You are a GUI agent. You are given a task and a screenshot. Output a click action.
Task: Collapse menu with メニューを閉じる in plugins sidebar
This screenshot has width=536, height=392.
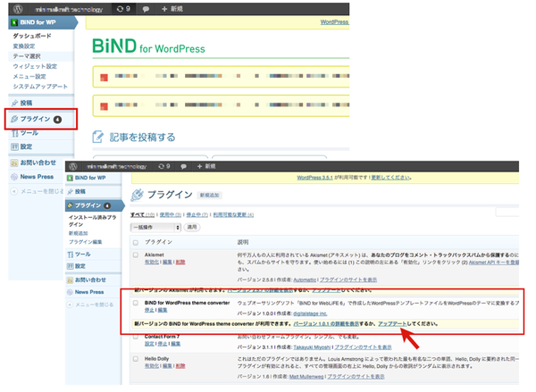coord(90,304)
